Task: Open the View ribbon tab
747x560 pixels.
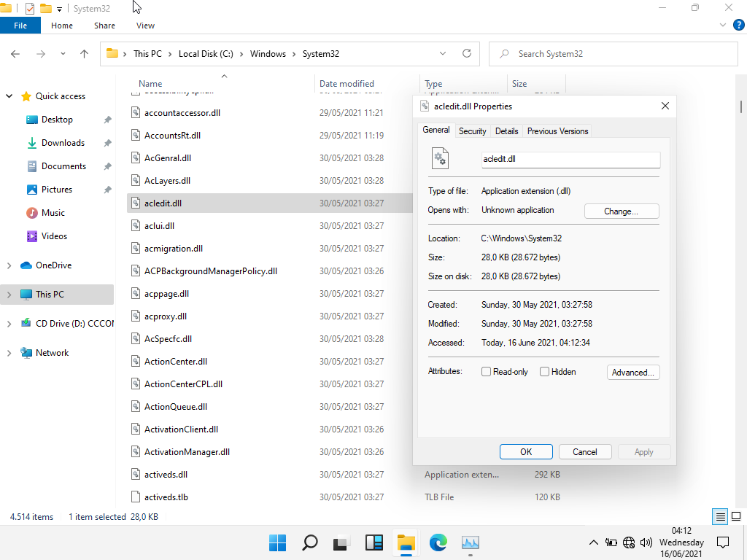Action: coord(145,26)
